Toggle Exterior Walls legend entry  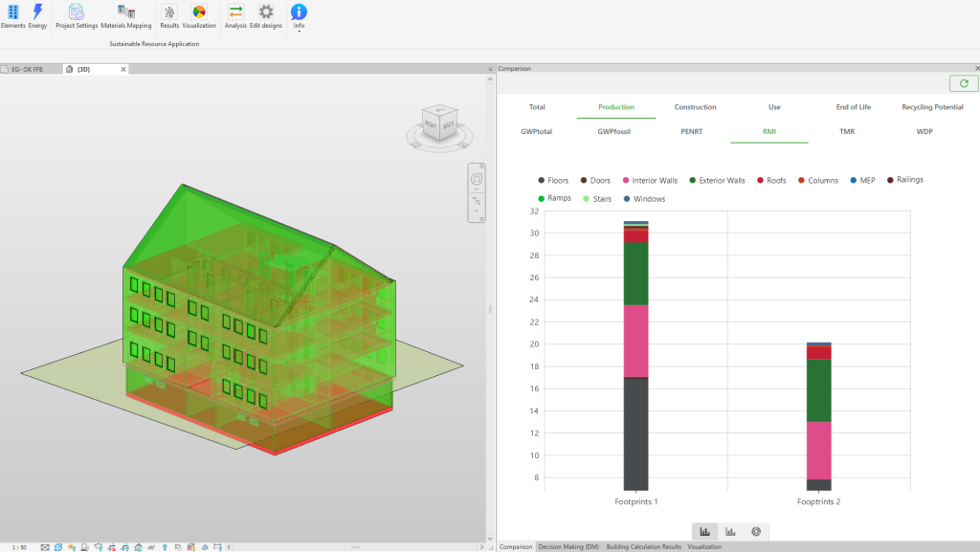pos(717,181)
